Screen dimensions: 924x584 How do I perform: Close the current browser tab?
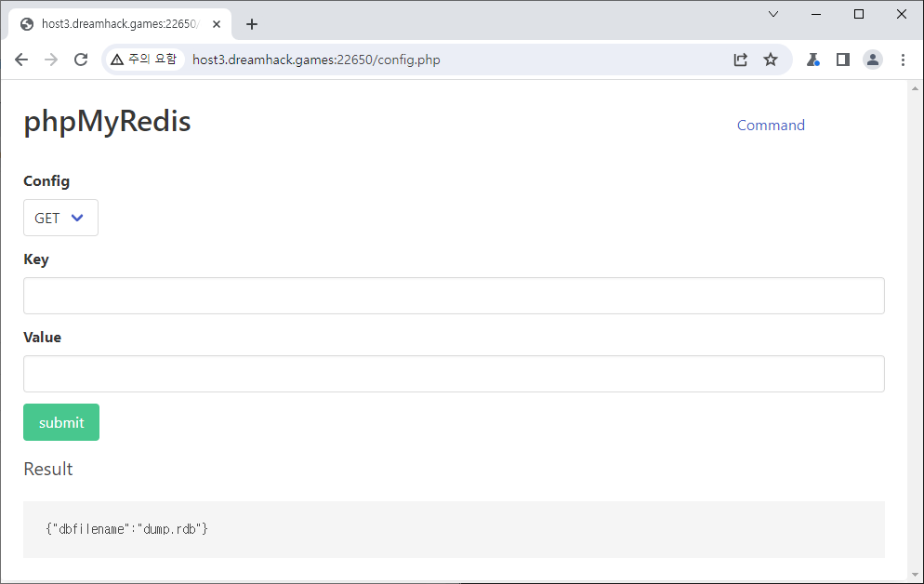(x=217, y=24)
